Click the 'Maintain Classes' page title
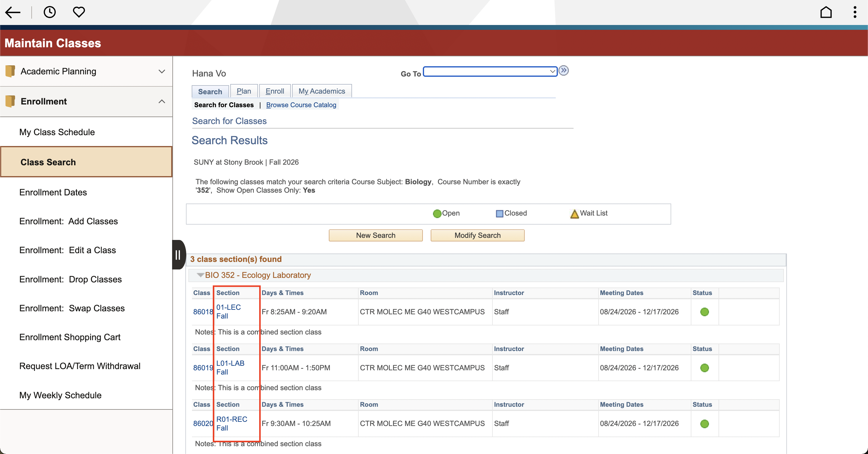 pos(52,43)
